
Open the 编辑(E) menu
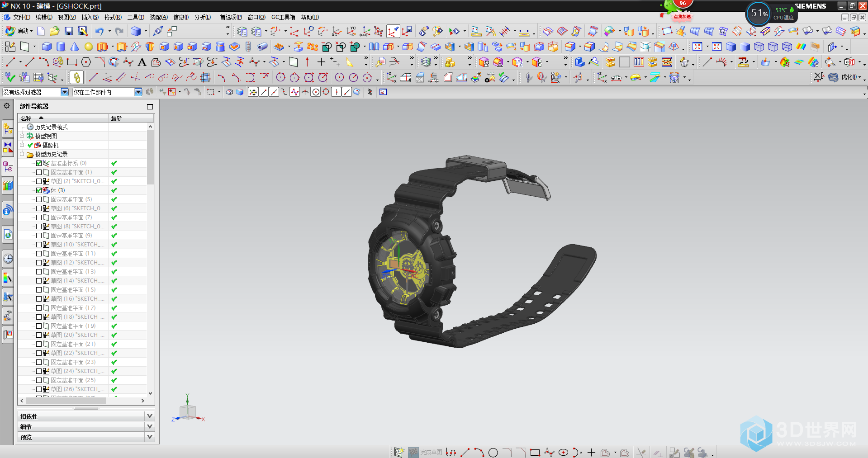[44, 17]
